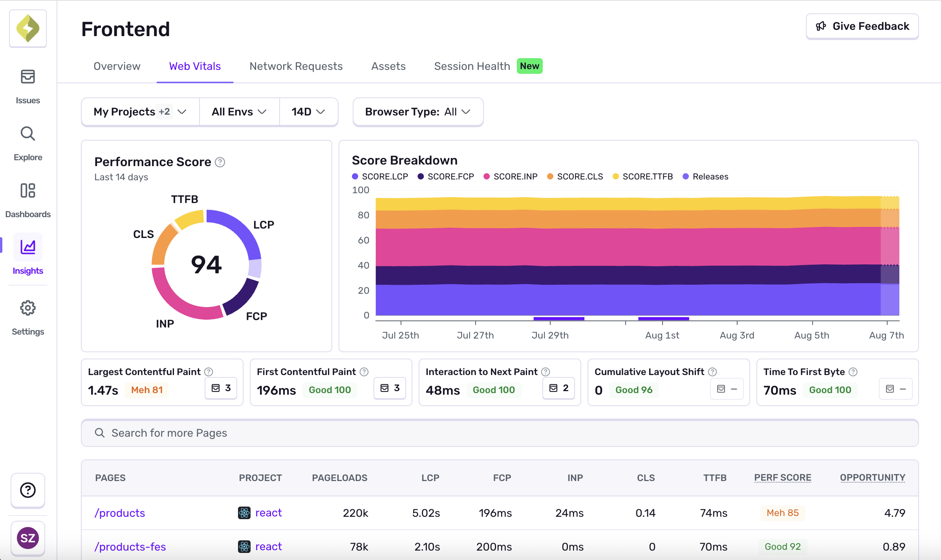
Task: Open the /products page link
Action: (x=119, y=512)
